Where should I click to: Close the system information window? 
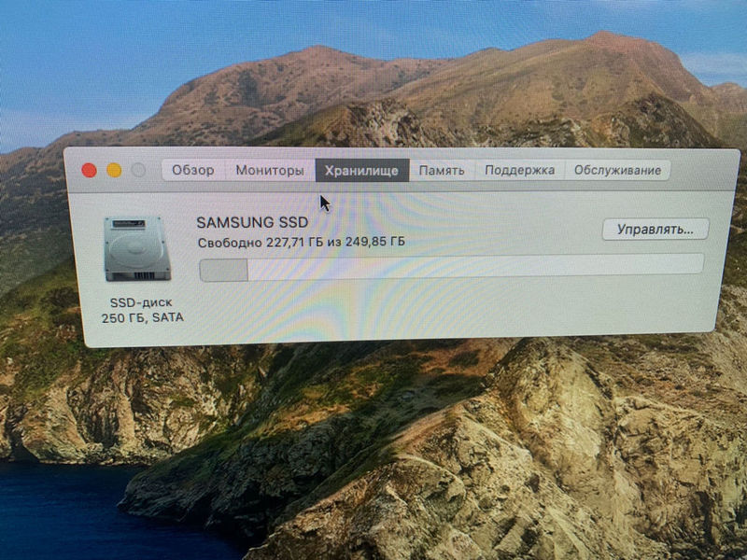(90, 170)
